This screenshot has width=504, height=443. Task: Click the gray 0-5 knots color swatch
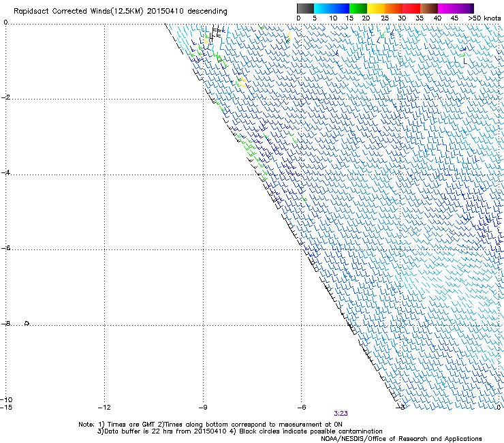tap(305, 8)
